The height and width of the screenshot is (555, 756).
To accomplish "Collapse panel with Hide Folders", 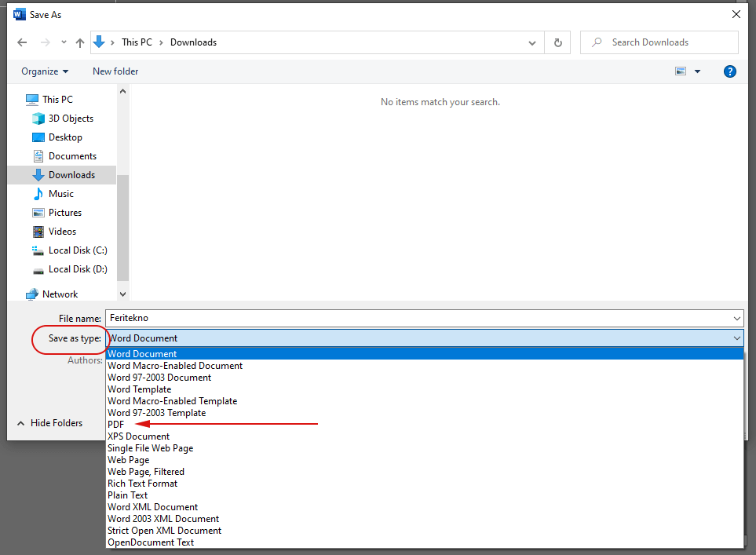I will coord(49,423).
